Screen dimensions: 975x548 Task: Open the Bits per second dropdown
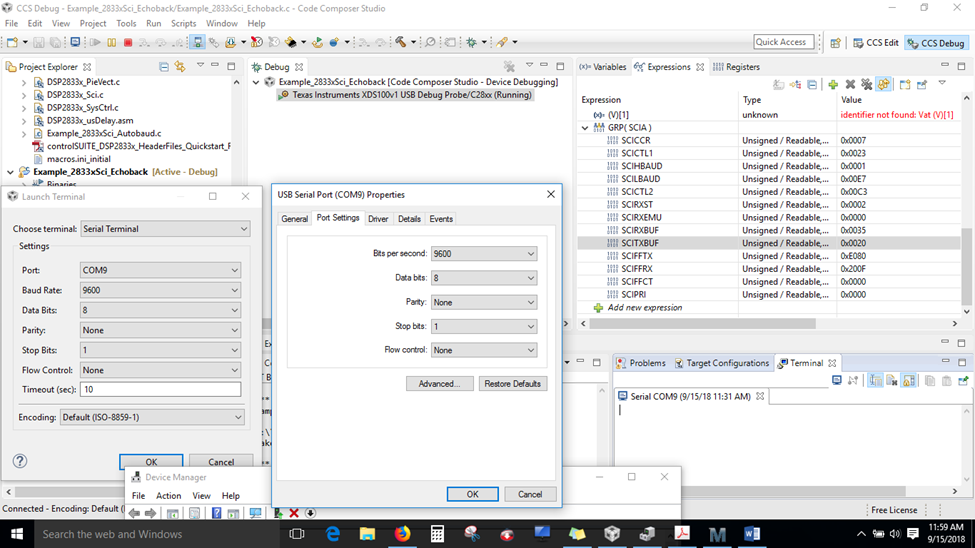coord(484,254)
